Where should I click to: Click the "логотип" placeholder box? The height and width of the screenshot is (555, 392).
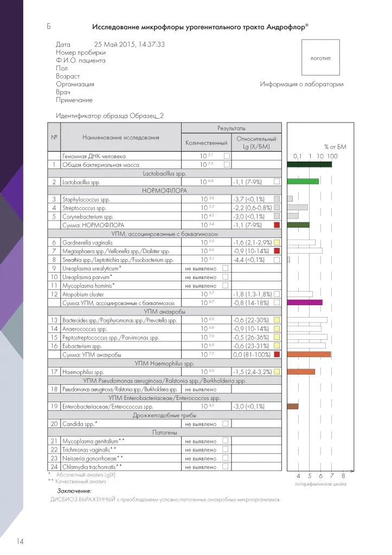click(x=320, y=57)
